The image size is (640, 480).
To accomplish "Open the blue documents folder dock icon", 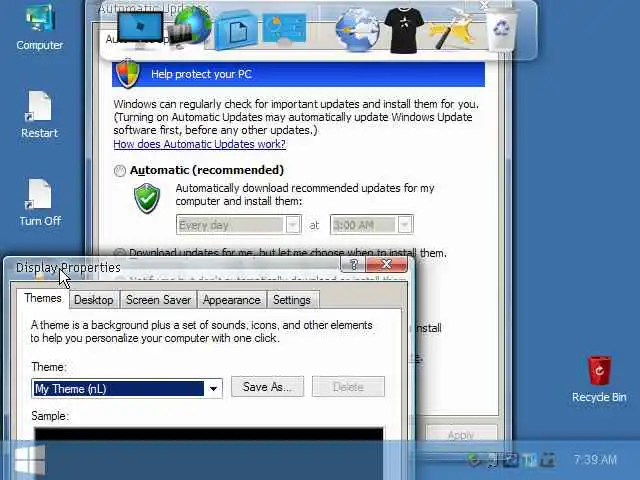I will 236,31.
